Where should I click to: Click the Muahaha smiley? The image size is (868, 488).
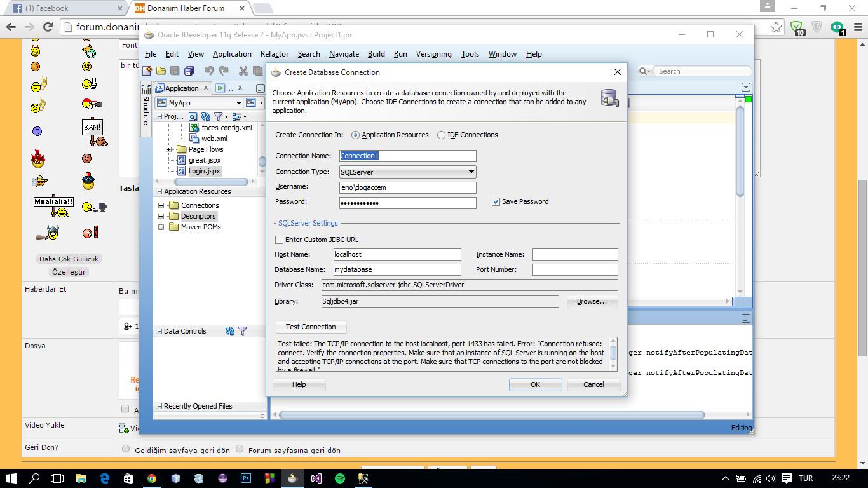click(53, 206)
